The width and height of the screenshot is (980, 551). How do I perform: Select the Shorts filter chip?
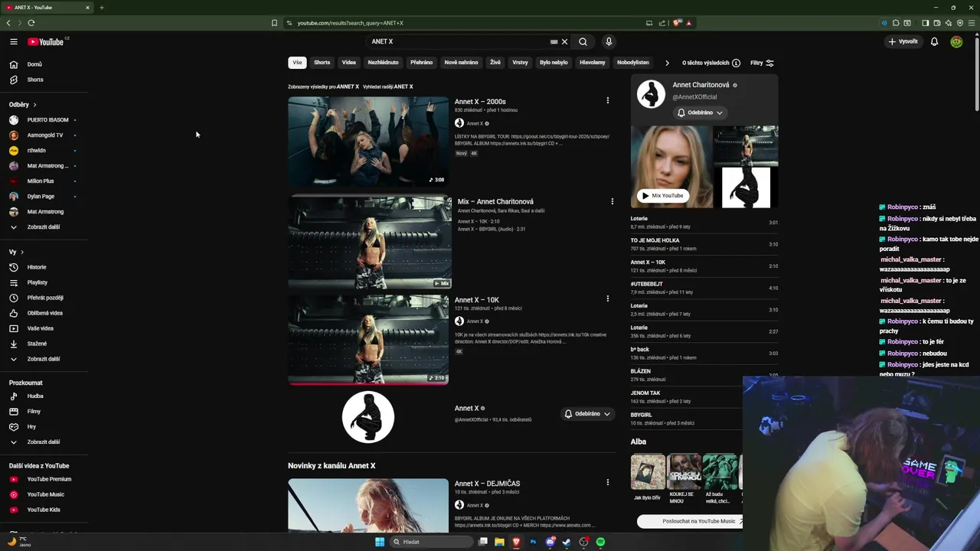coord(322,63)
